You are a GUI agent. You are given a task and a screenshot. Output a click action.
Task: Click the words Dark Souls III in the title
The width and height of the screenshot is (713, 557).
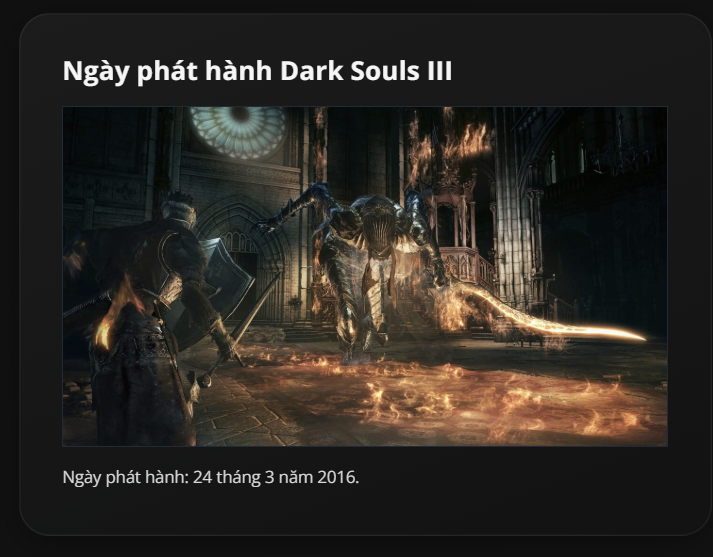pyautogui.click(x=366, y=71)
